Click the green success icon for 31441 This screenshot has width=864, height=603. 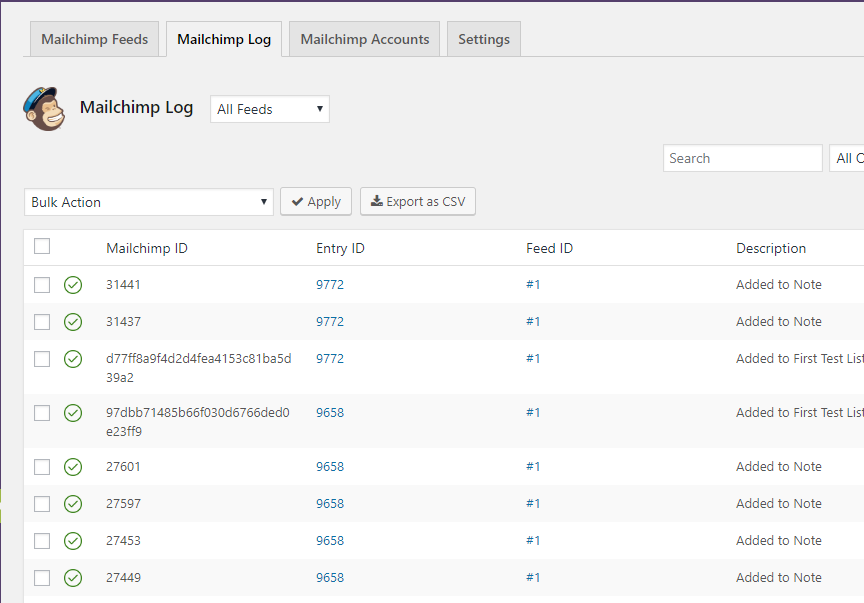73,285
